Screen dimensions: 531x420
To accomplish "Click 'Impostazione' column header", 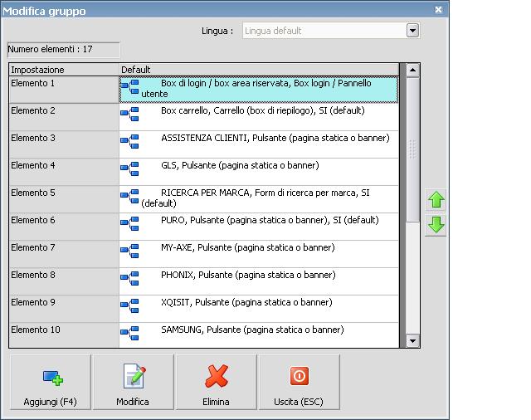I will (x=64, y=70).
